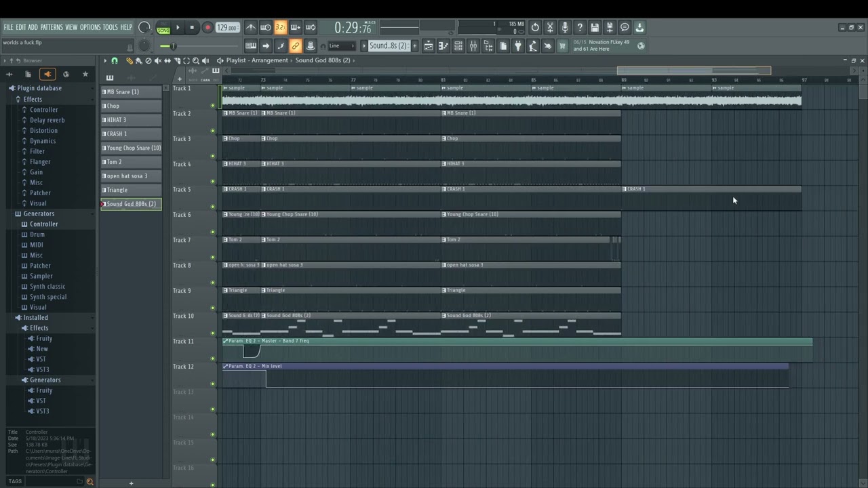The width and height of the screenshot is (868, 488).
Task: Select the pencil draw tool in playlist
Action: coord(130,61)
